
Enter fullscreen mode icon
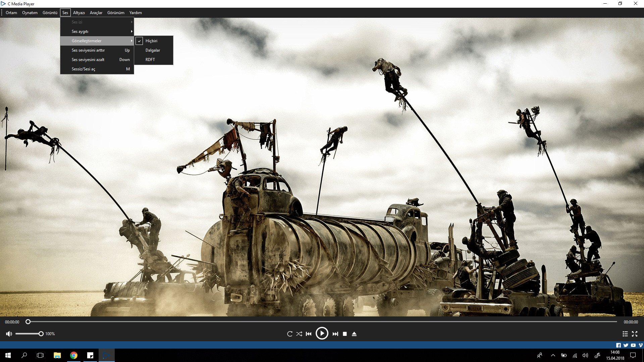pos(635,334)
